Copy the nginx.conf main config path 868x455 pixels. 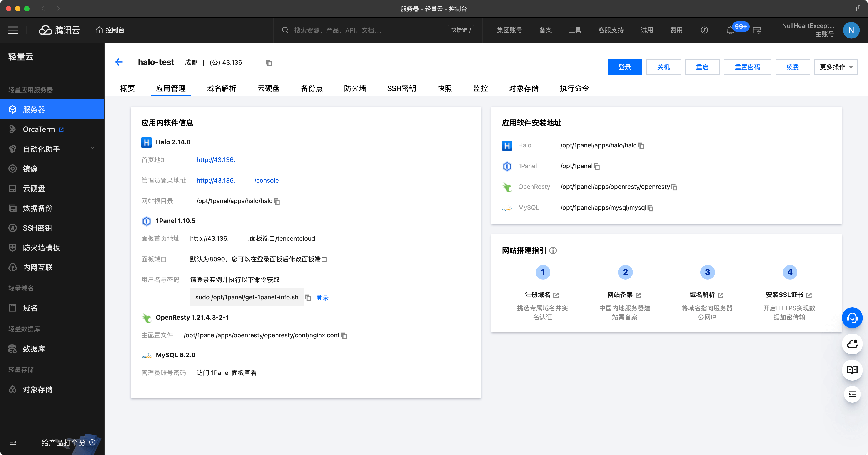click(x=344, y=336)
